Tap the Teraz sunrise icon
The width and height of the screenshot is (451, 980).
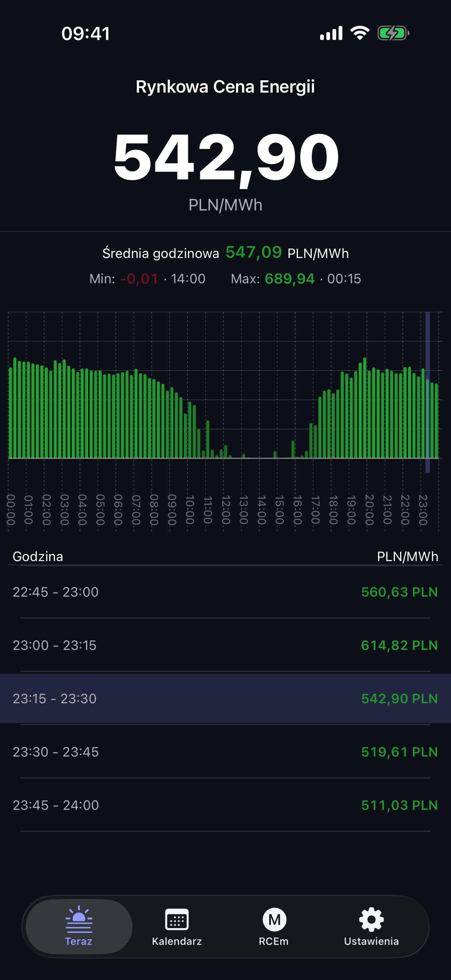pos(79,919)
